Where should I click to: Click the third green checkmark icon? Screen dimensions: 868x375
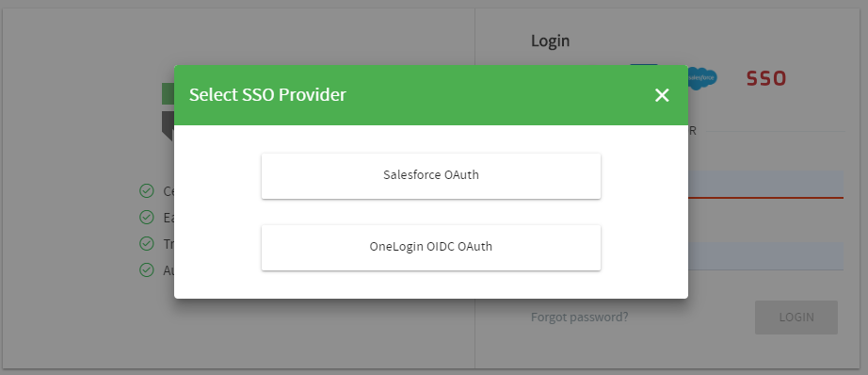(146, 244)
